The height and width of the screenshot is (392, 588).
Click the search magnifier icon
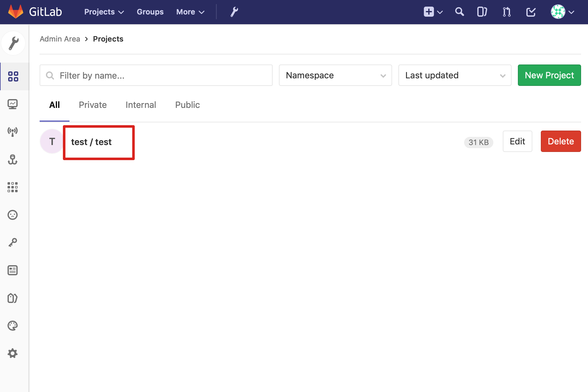pos(459,12)
